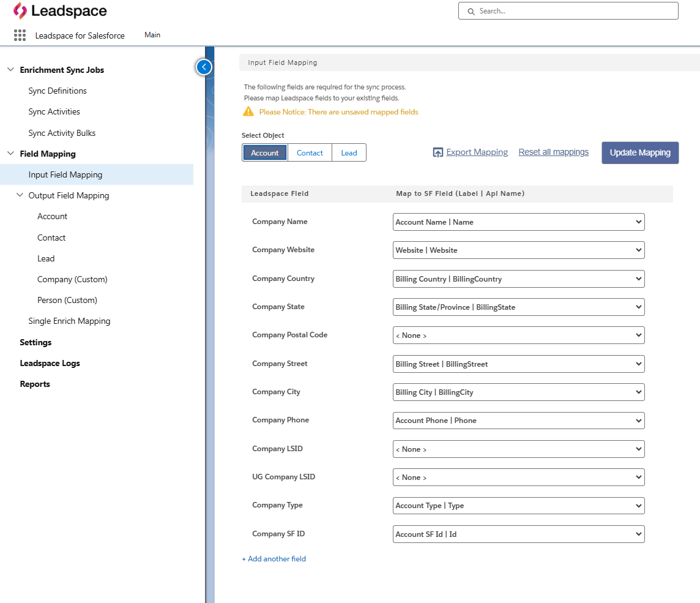Open Company (Custom) mapping
Screen dimensions: 700x603
72,279
